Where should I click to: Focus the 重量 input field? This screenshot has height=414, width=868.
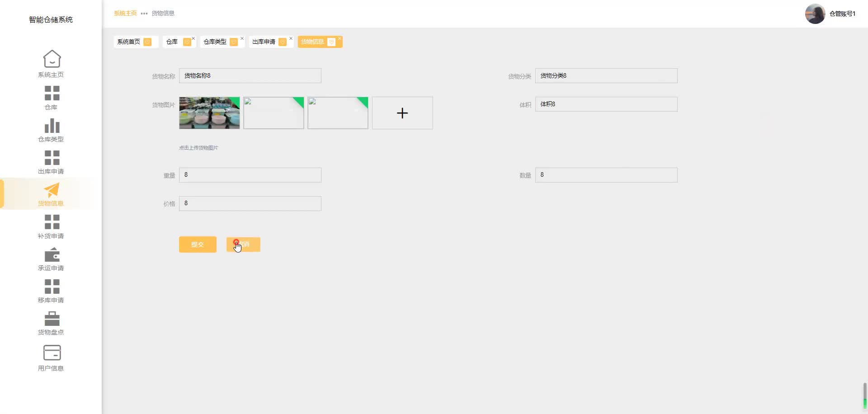[250, 175]
